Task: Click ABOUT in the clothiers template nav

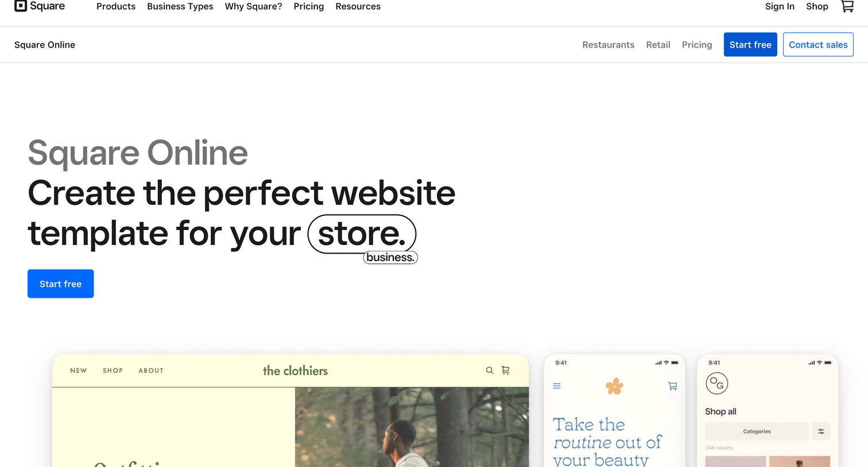Action: pos(151,371)
